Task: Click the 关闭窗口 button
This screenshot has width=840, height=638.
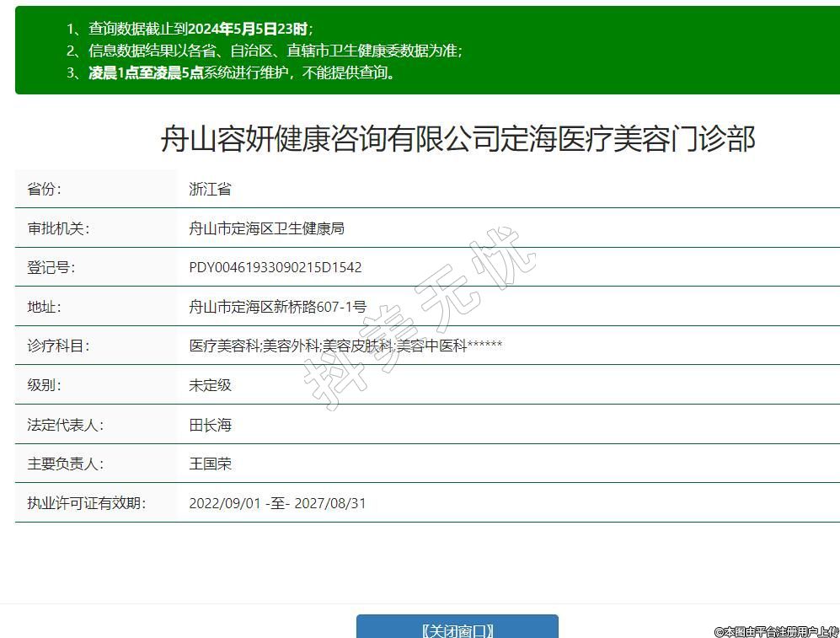Action: [457, 629]
